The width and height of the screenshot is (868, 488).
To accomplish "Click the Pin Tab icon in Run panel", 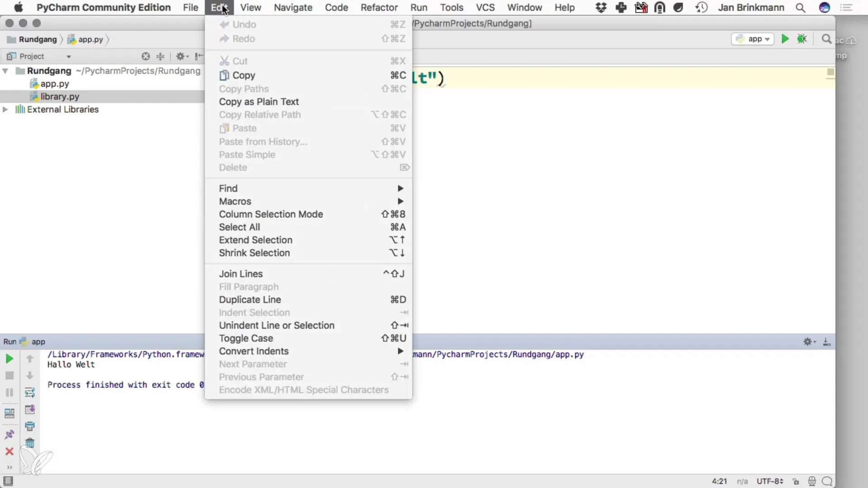I will click(9, 434).
